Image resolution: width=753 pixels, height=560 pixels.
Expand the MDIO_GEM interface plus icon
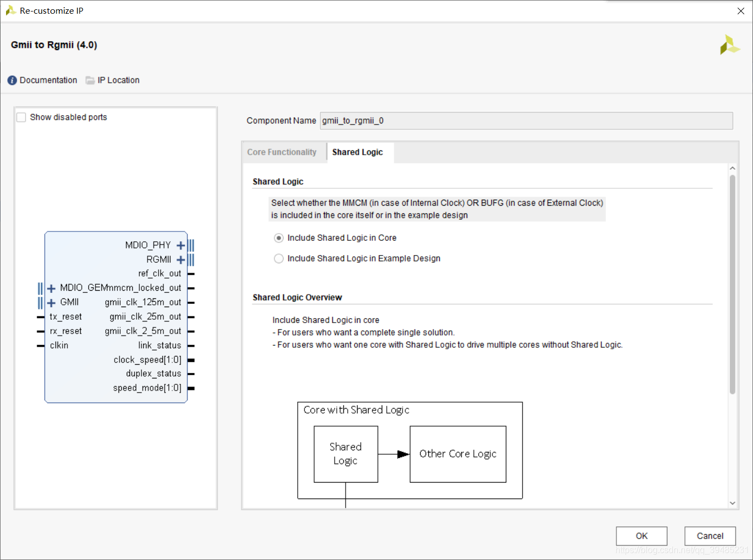[x=52, y=288]
